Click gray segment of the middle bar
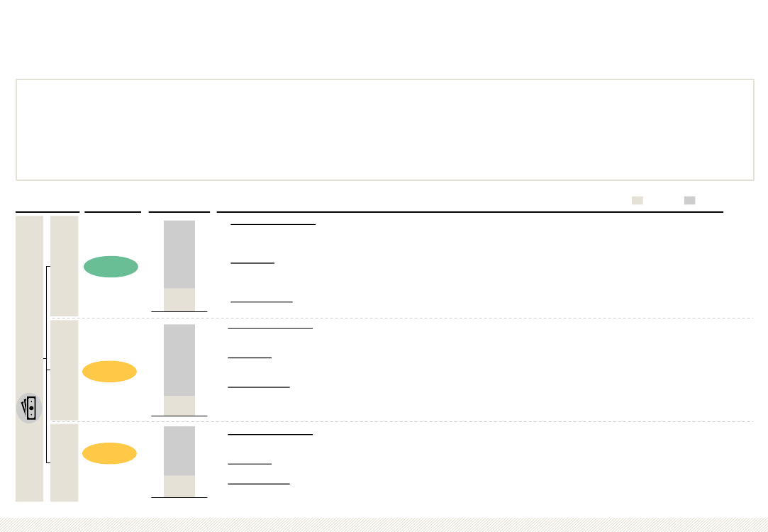Viewport: 768px width, 532px height. point(179,360)
